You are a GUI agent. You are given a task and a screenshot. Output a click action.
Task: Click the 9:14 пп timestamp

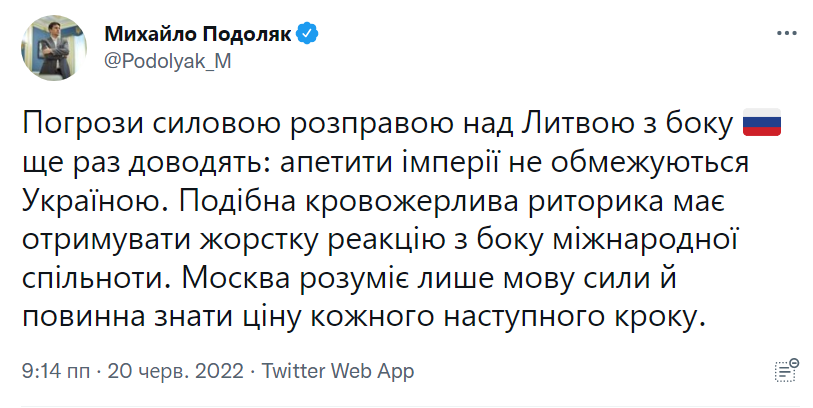click(x=52, y=371)
